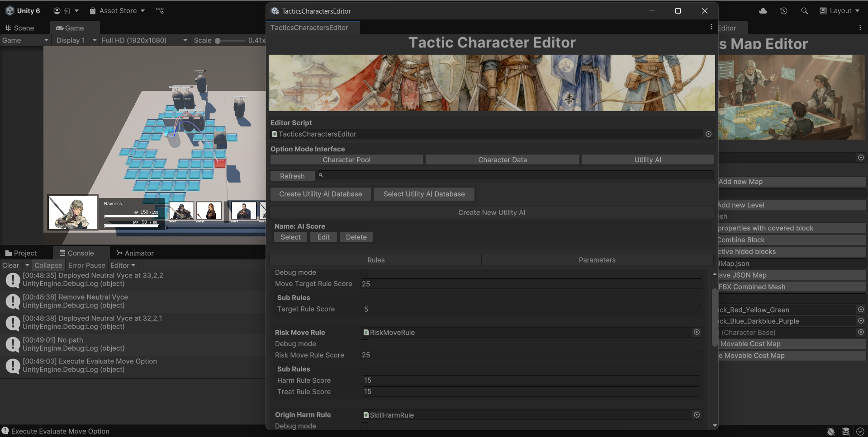Click the object picker beside SkillHarmRule
The width and height of the screenshot is (868, 437).
[697, 415]
